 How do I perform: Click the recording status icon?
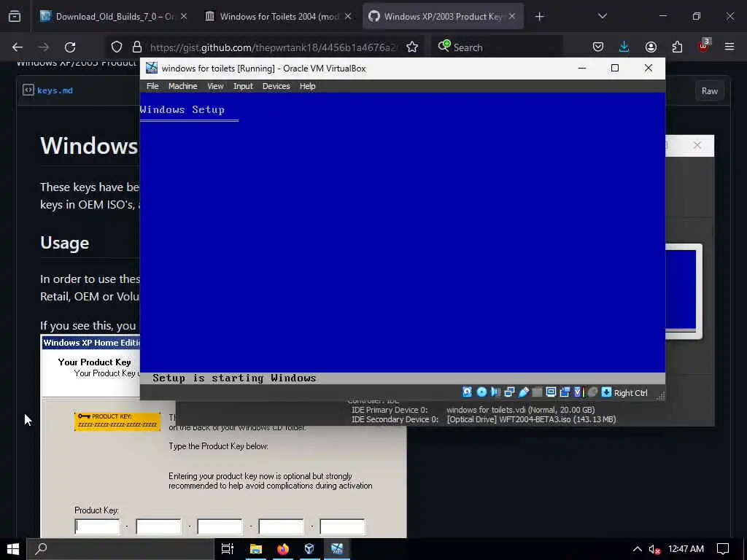[x=565, y=392]
